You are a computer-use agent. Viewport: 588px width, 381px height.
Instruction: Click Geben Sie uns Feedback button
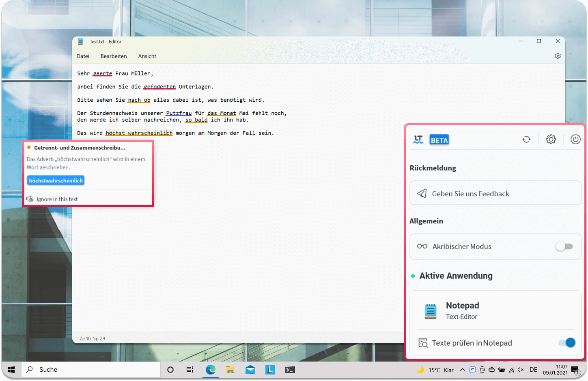click(x=495, y=193)
